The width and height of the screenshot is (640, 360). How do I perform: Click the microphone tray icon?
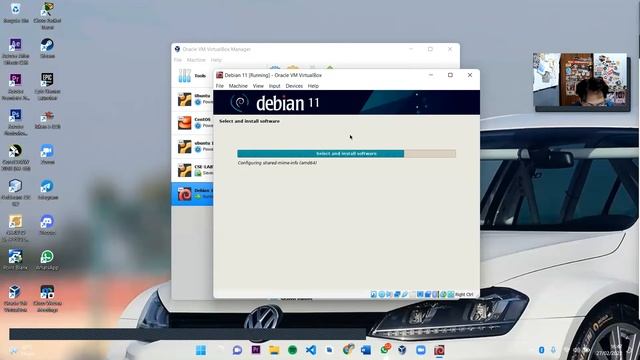click(553, 350)
